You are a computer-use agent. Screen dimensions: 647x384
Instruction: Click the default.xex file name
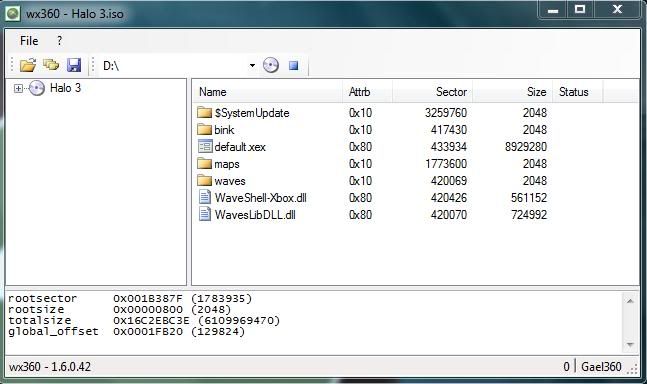240,147
